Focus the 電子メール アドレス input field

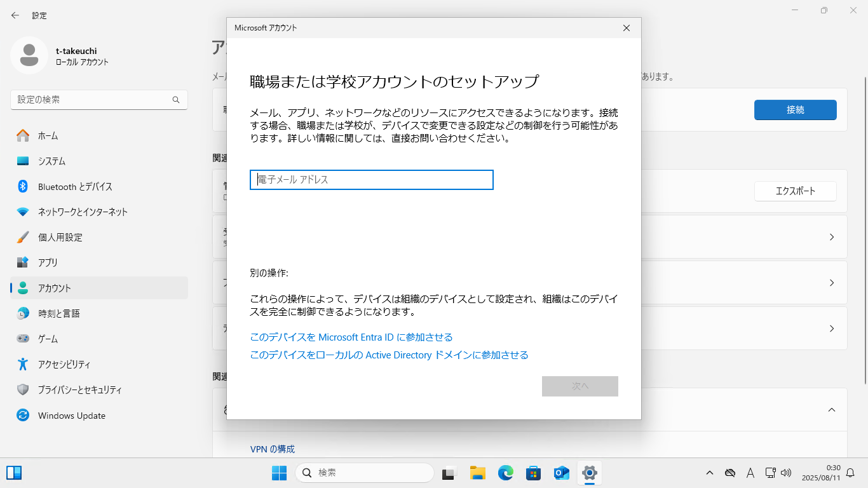[372, 180]
